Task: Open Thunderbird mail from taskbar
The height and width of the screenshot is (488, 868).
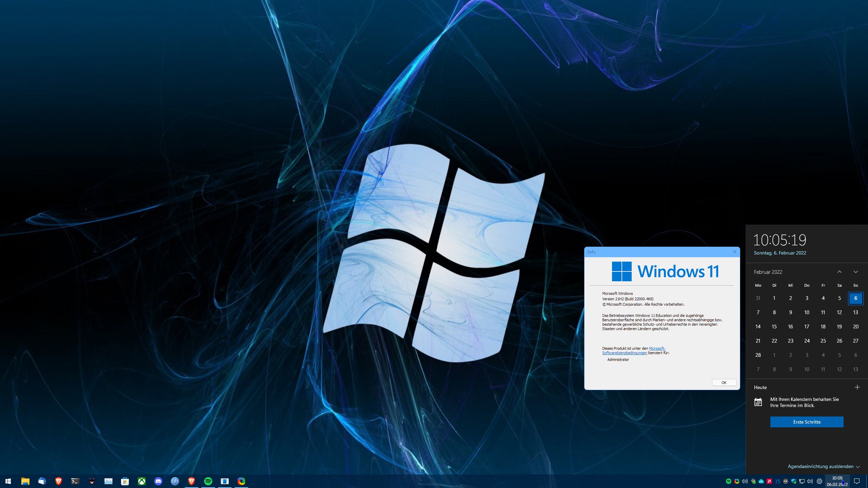Action: 42,481
